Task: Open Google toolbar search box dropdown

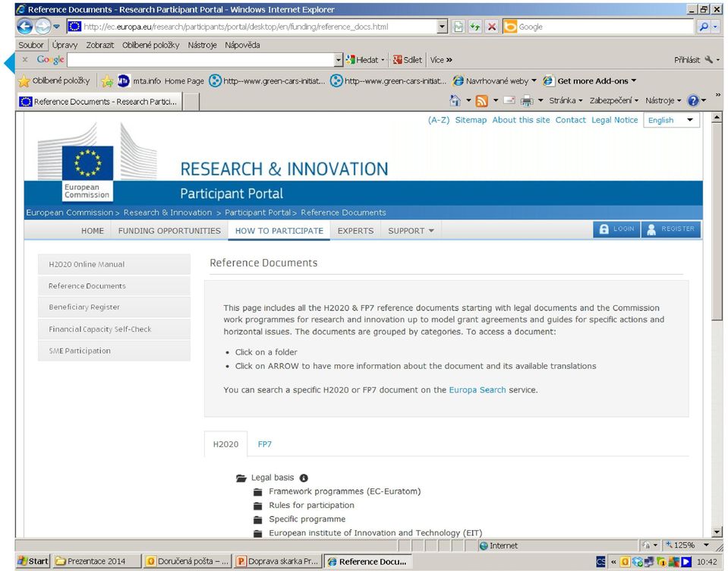Action: [x=339, y=60]
